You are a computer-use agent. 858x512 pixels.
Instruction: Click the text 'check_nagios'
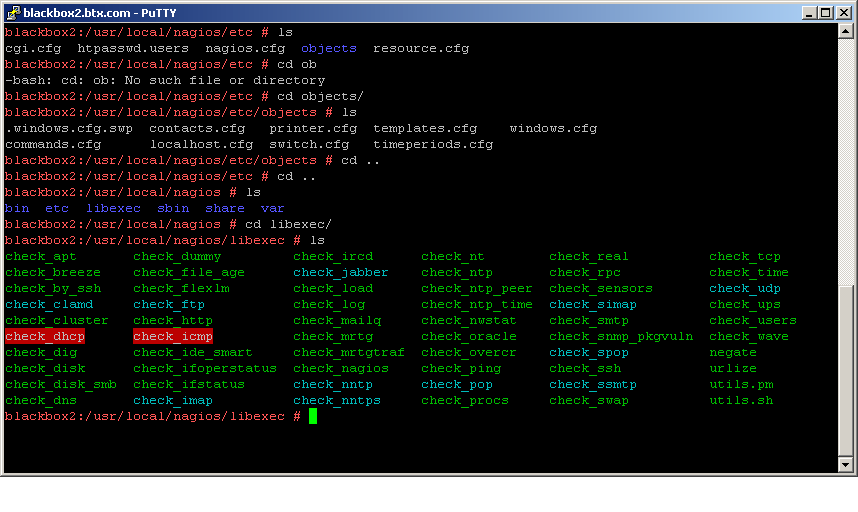point(341,369)
